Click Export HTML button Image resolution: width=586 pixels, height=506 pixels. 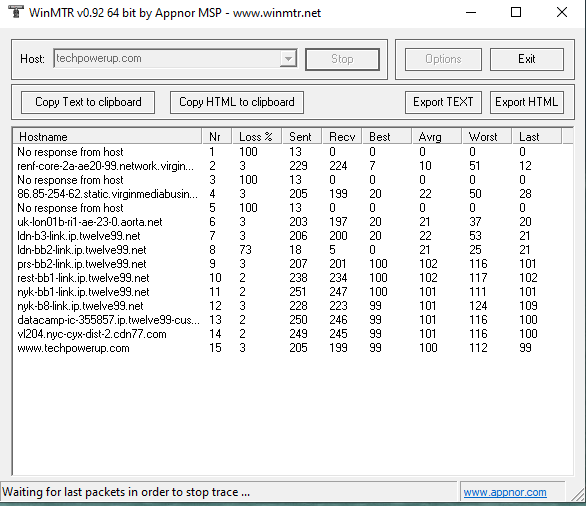click(527, 102)
